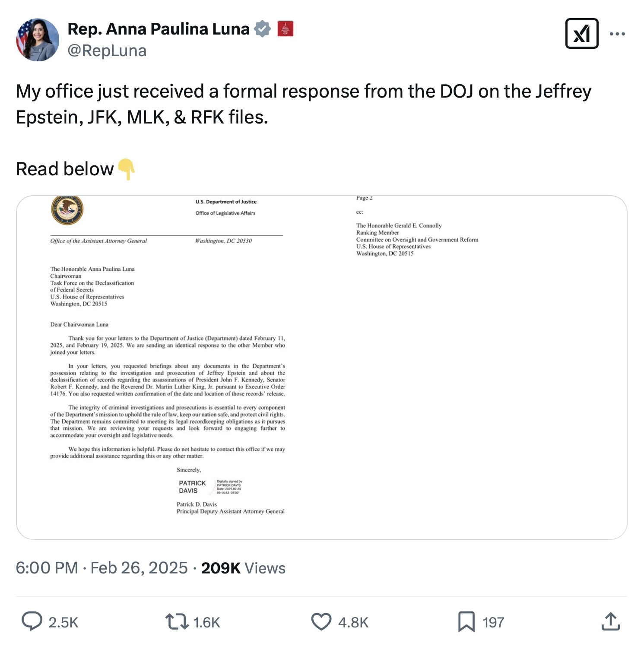Open the @RepLuna handle link
The height and width of the screenshot is (646, 644).
tap(107, 51)
